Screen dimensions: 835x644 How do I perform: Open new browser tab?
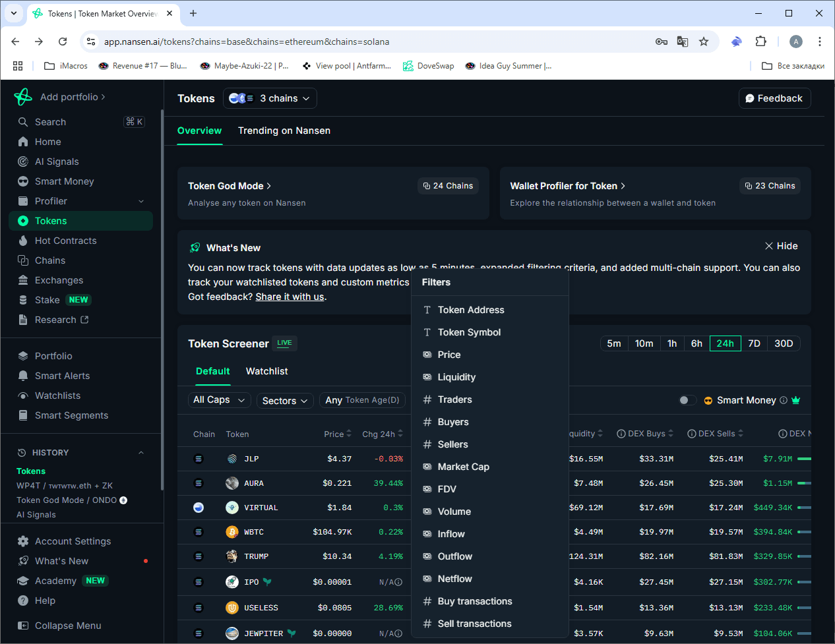tap(193, 13)
